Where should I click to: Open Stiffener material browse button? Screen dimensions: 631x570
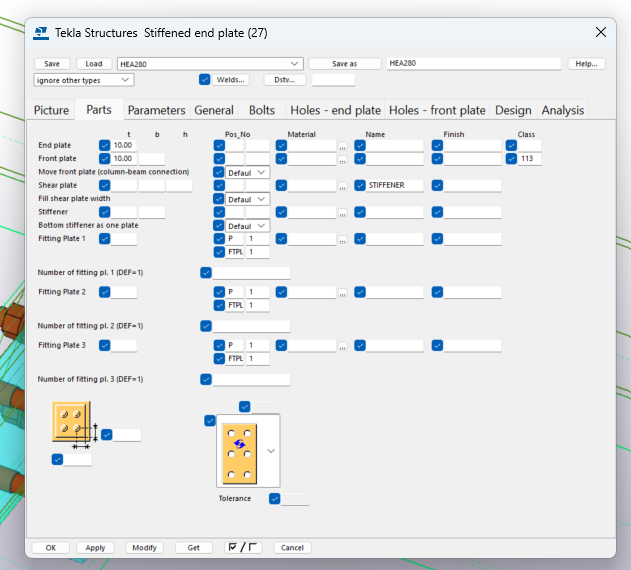(x=342, y=212)
